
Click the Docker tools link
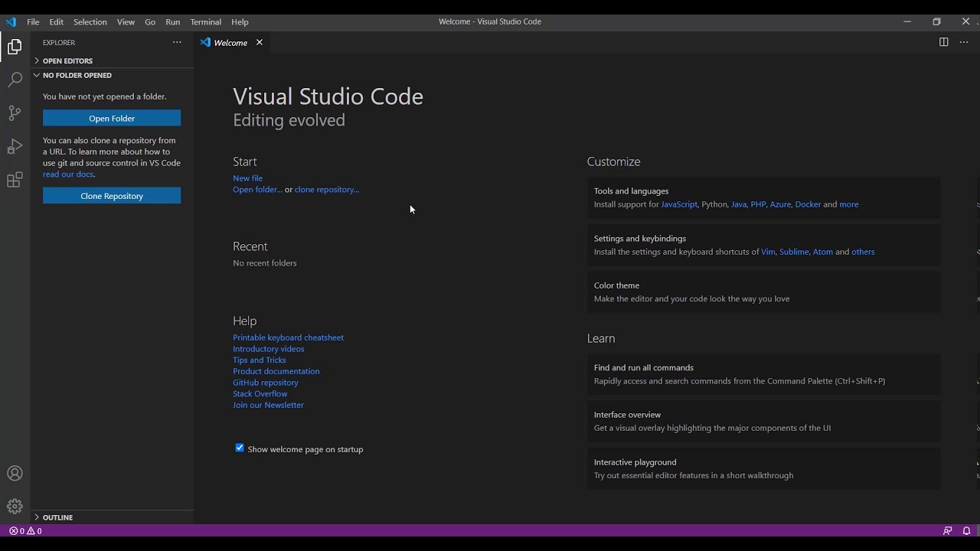click(808, 204)
